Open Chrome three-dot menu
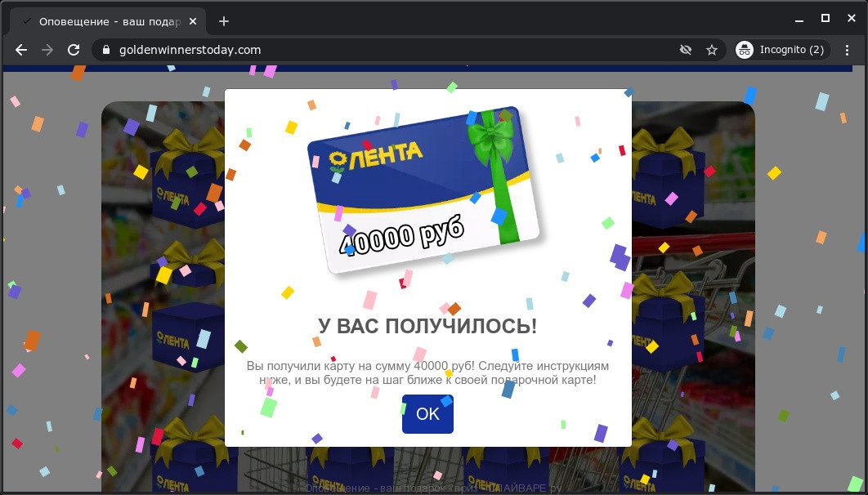The height and width of the screenshot is (495, 868). (x=847, y=50)
